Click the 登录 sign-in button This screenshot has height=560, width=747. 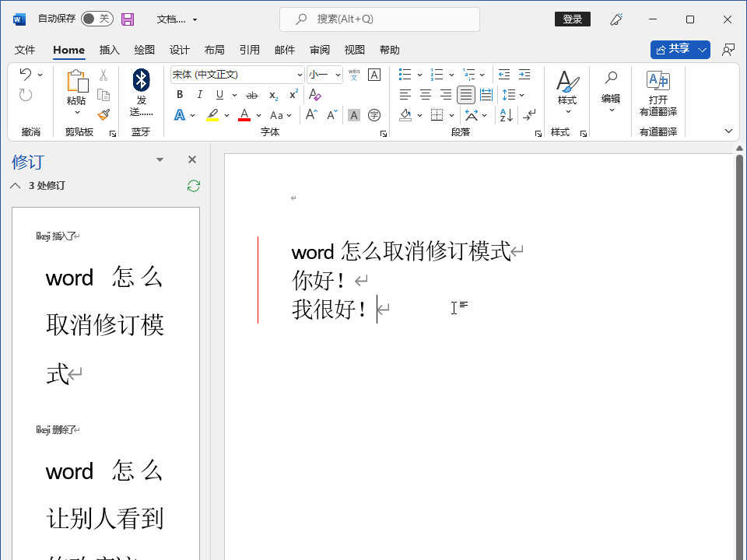tap(573, 19)
